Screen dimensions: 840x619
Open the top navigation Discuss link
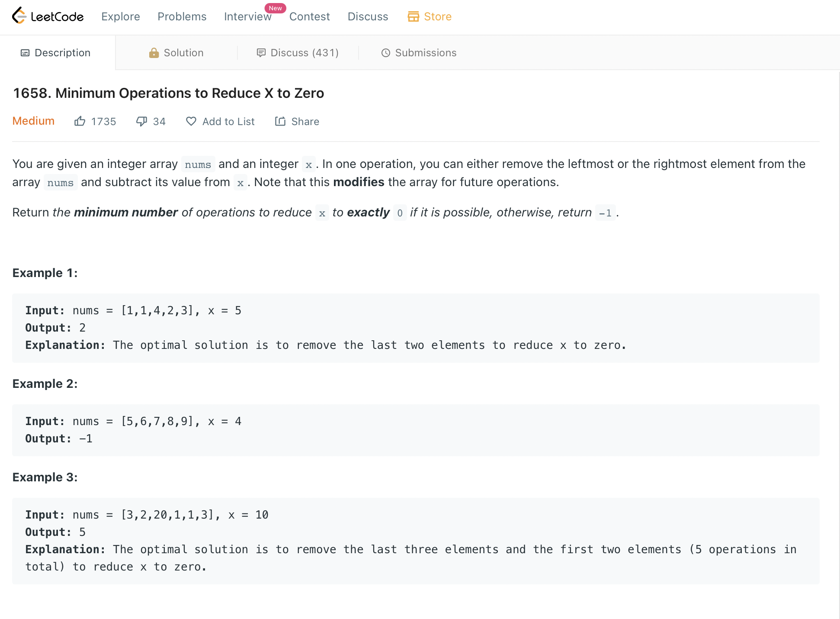[368, 16]
